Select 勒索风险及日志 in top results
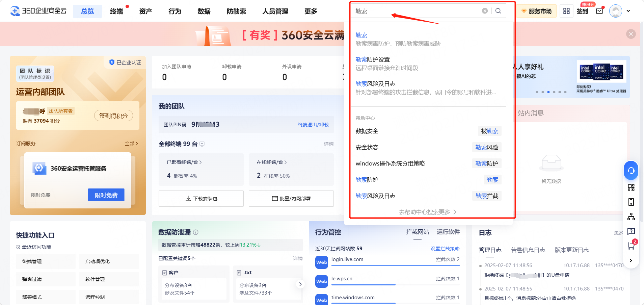The height and width of the screenshot is (305, 644). tap(429, 88)
